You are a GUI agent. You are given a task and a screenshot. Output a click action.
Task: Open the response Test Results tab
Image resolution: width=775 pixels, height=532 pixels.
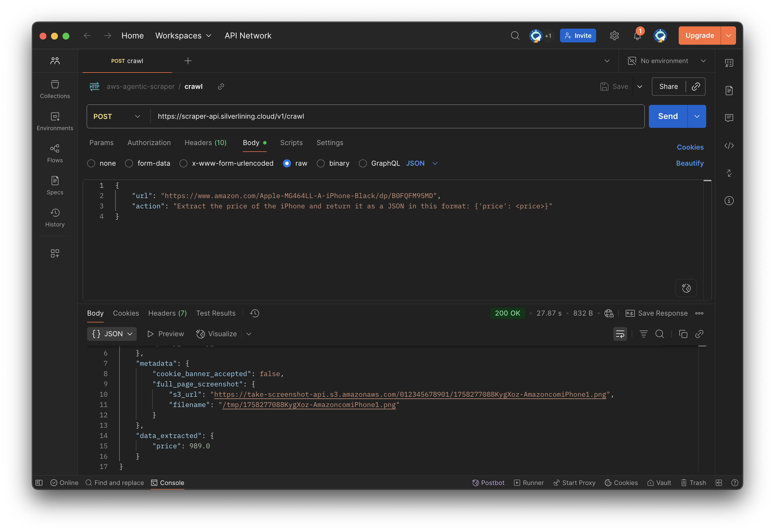pos(216,313)
